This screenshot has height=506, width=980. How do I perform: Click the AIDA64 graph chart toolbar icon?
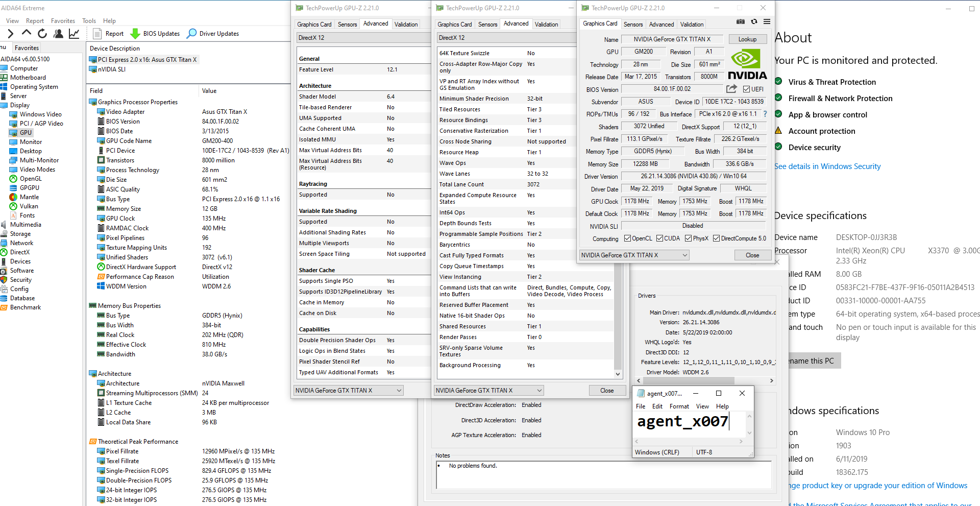(74, 34)
